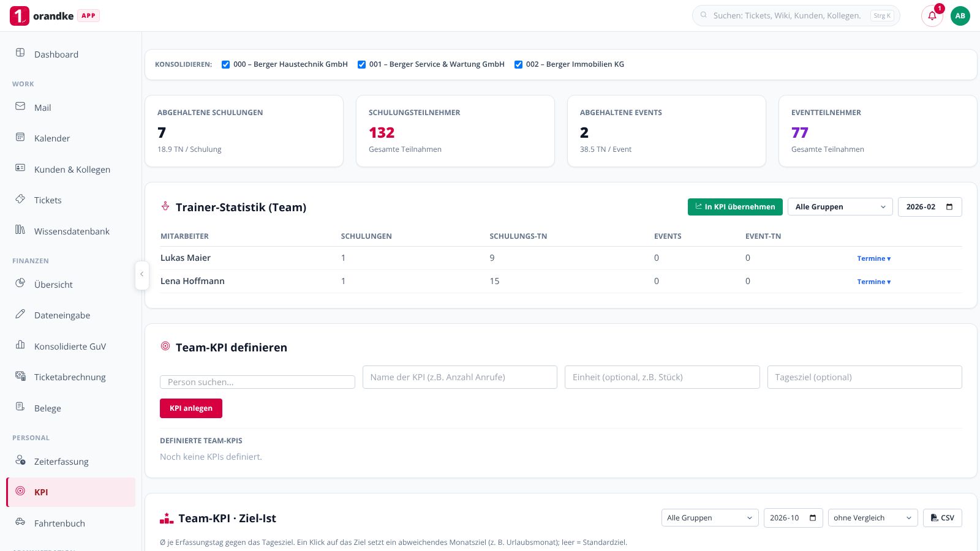Click the Tickets sidebar icon
This screenshot has width=980, height=551.
(x=20, y=199)
